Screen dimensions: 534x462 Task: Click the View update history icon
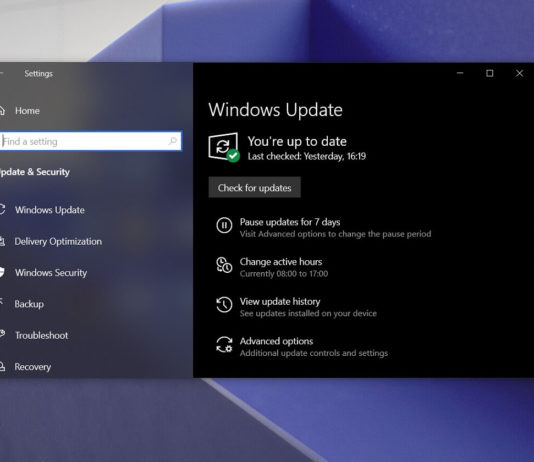[x=224, y=304]
